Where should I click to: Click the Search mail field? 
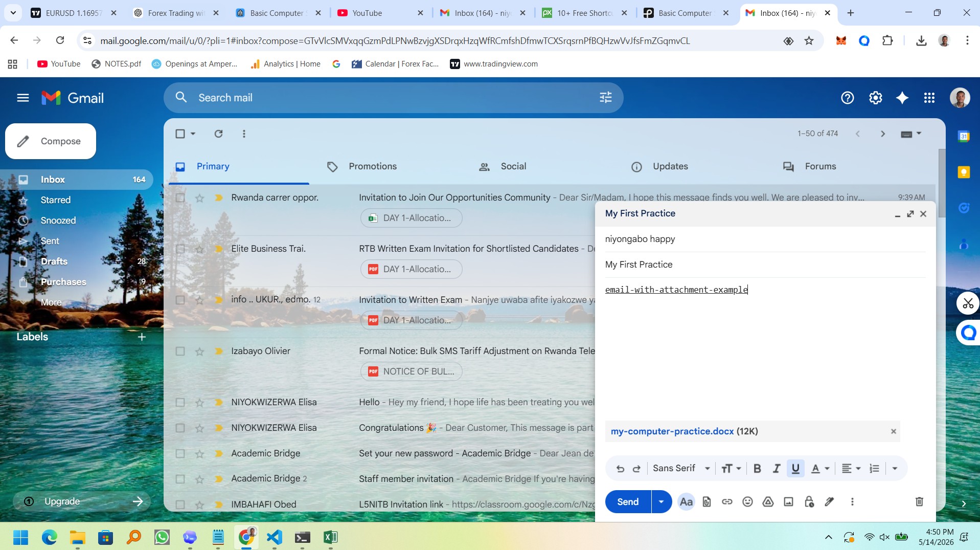394,98
